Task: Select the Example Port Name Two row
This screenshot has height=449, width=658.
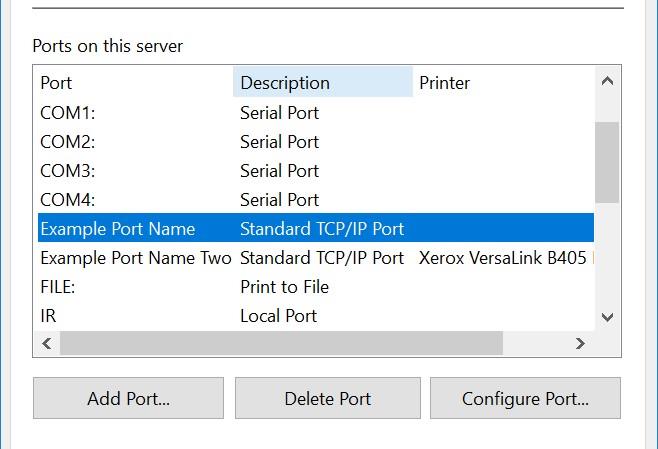Action: (135, 258)
